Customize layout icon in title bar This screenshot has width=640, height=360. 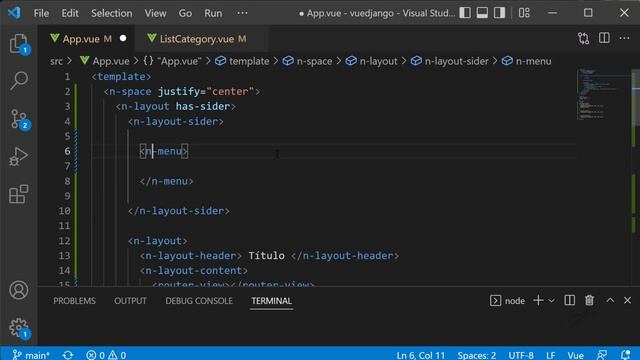pos(524,13)
